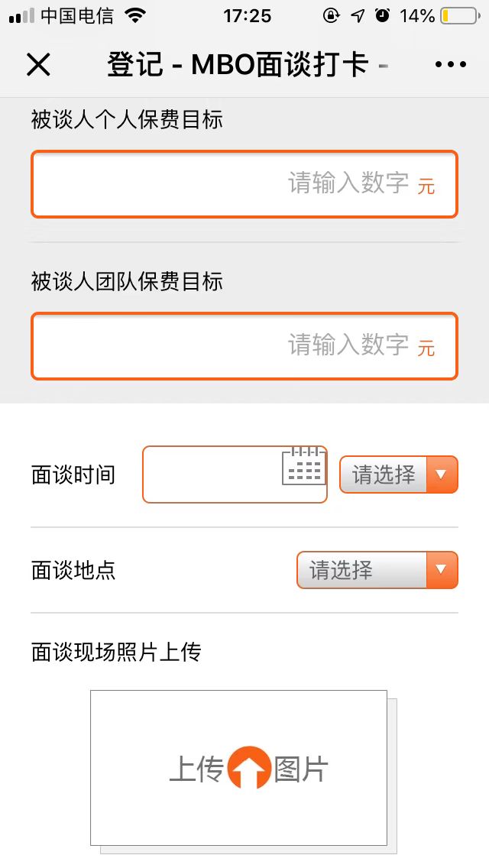The image size is (489, 868).
Task: Open the 面谈时间 请选择 dropdown
Action: [398, 474]
